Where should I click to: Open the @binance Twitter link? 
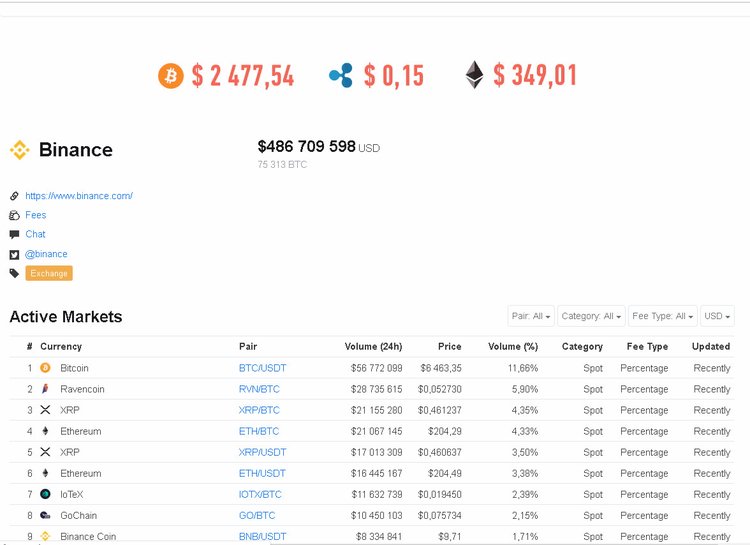coord(46,254)
